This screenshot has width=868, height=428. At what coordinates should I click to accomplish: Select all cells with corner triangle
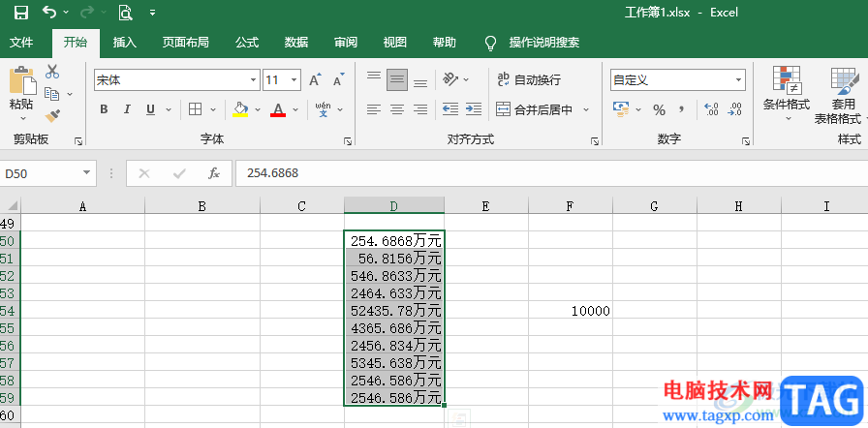pyautogui.click(x=11, y=206)
